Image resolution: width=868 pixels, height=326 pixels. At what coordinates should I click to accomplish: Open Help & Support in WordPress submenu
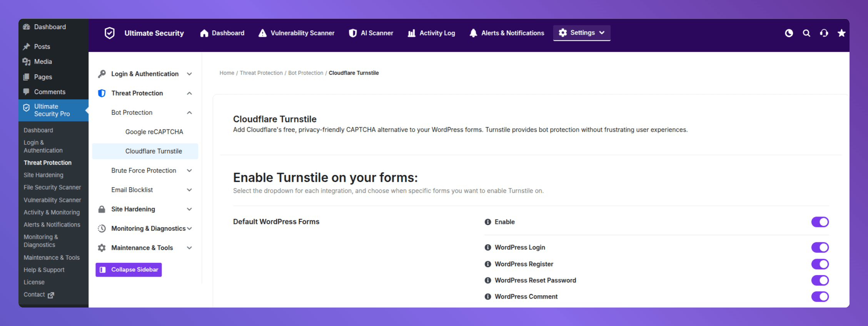coord(44,270)
